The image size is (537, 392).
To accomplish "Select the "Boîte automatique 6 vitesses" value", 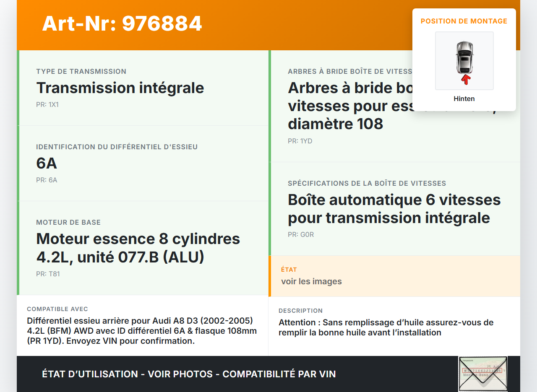I will point(394,200).
